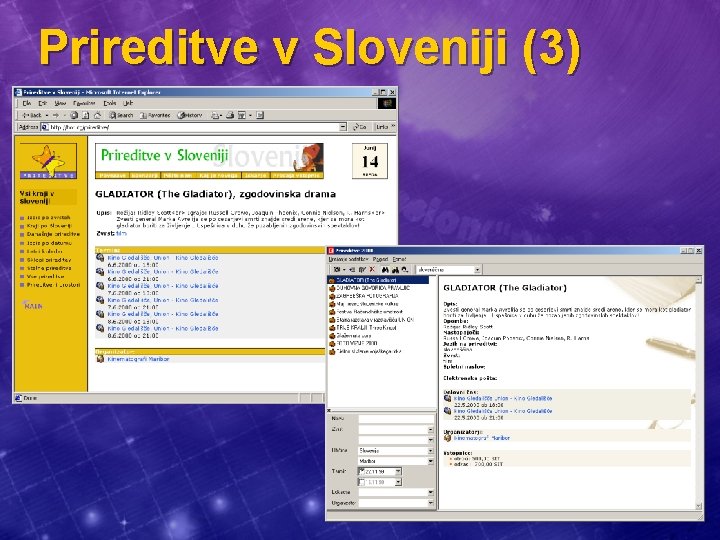This screenshot has height=540, width=720.
Task: Open the first Termin date picker arrow
Action: (x=398, y=471)
